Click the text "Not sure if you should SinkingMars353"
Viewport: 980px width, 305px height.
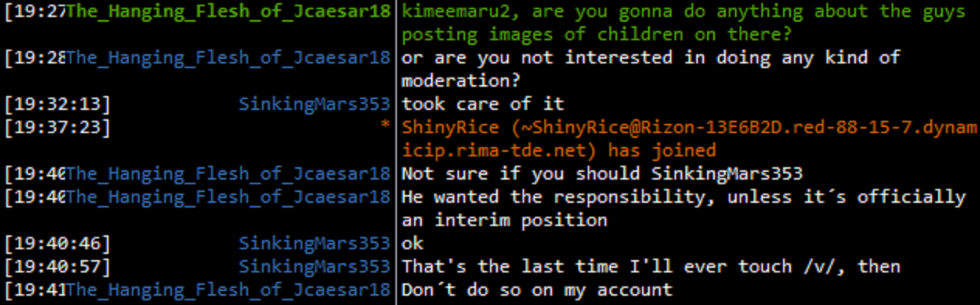pos(602,173)
